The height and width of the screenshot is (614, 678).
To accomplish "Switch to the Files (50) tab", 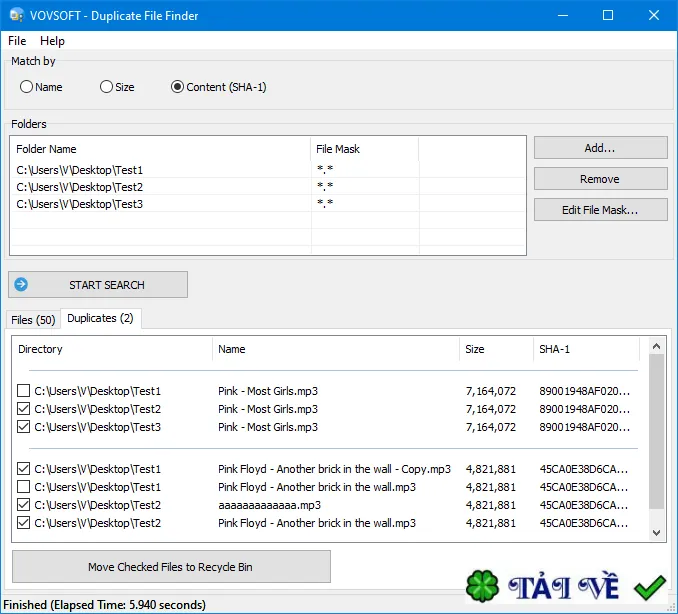I will point(33,320).
